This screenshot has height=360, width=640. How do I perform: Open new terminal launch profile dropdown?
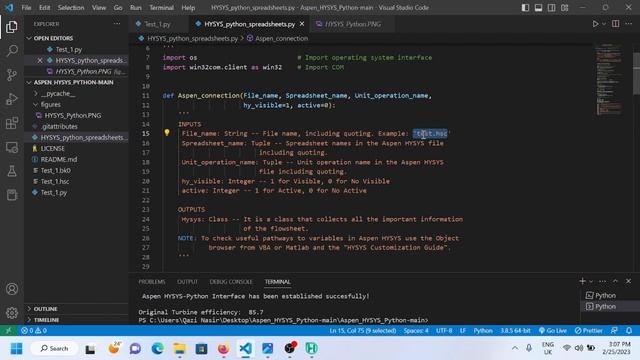pyautogui.click(x=591, y=281)
